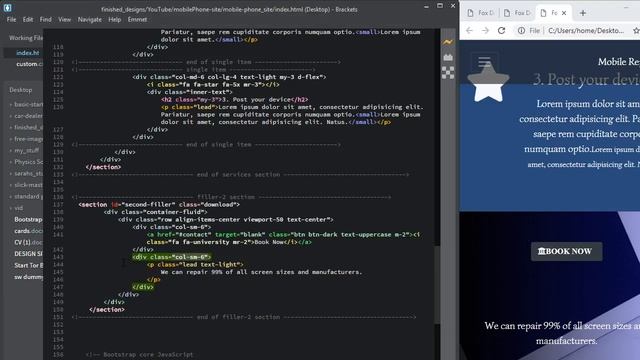Open the Help menu in Brackets
The height and width of the screenshot is (360, 640).
coord(115,19)
